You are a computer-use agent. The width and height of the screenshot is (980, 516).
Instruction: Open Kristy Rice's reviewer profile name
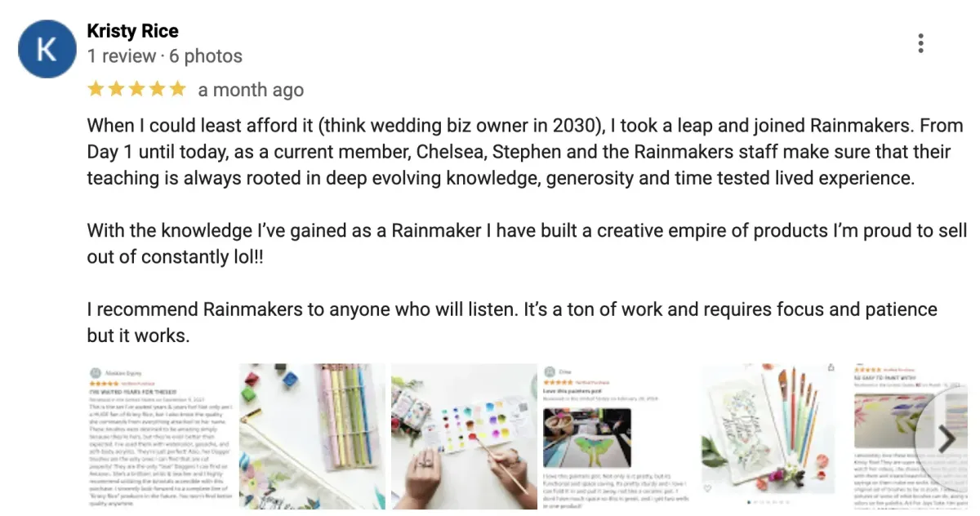pos(132,31)
